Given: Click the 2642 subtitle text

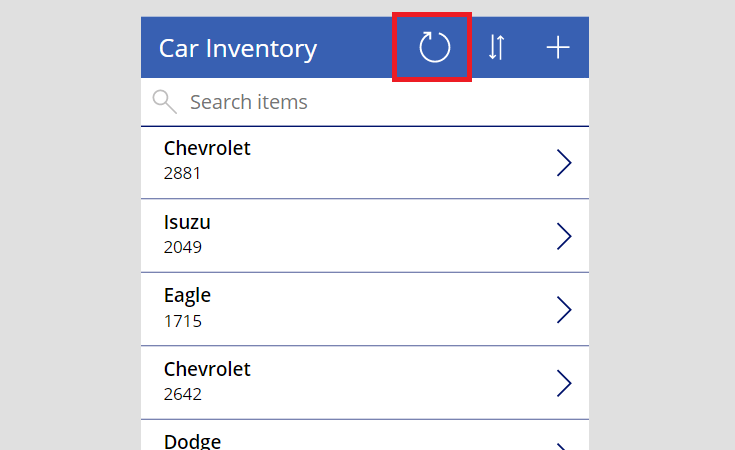Looking at the screenshot, I should 183,394.
